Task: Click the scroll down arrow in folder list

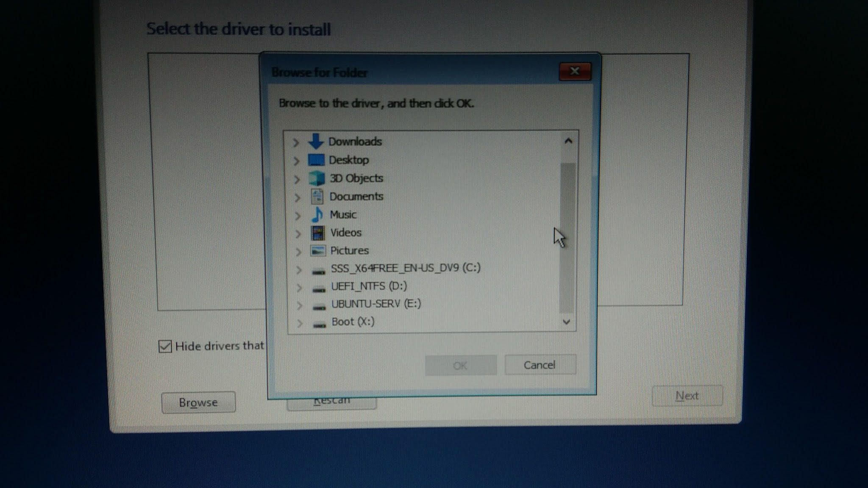Action: (566, 322)
